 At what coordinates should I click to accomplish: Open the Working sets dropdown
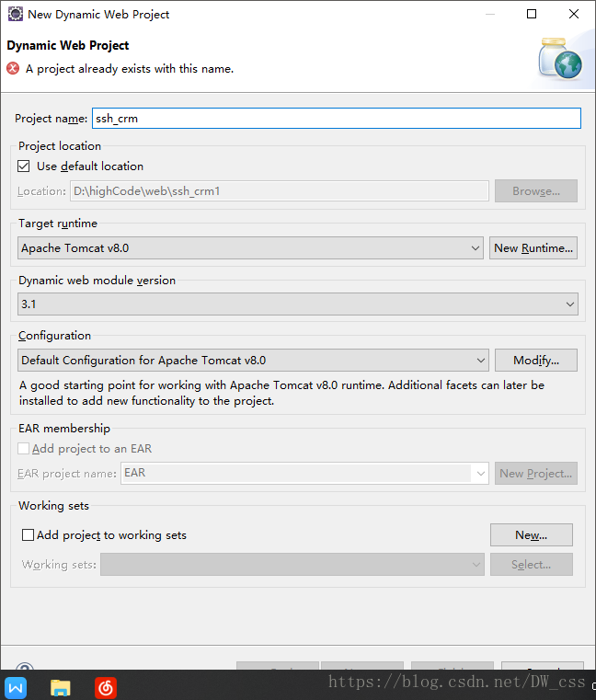point(292,564)
